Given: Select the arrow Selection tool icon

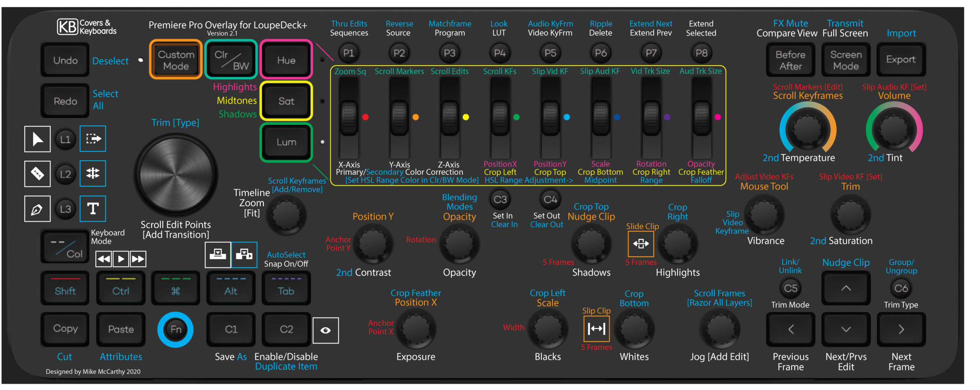Looking at the screenshot, I should pyautogui.click(x=37, y=139).
